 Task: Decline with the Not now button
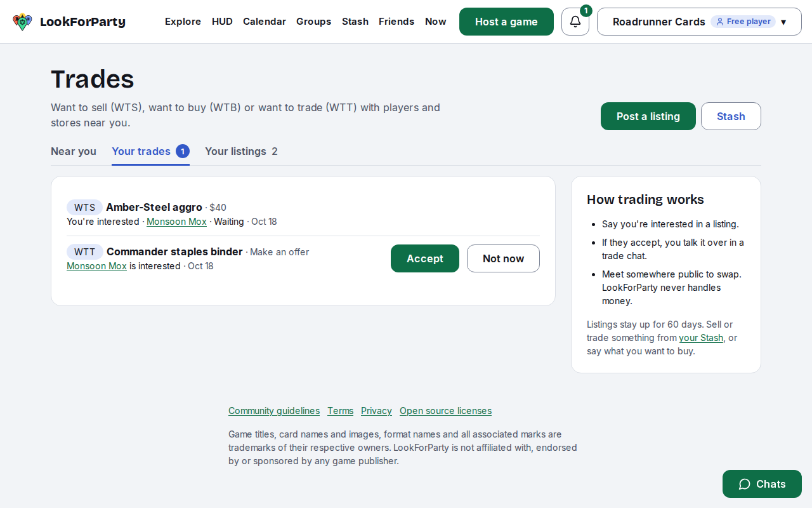pyautogui.click(x=503, y=258)
